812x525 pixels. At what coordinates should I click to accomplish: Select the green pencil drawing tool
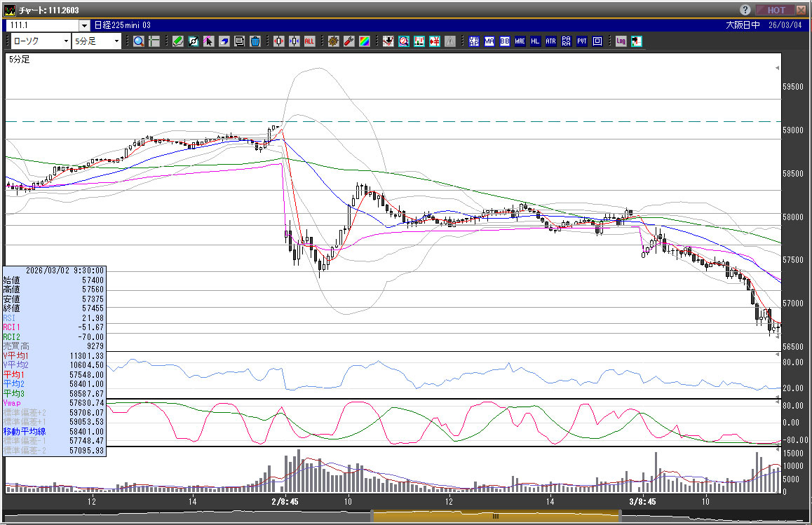point(177,41)
